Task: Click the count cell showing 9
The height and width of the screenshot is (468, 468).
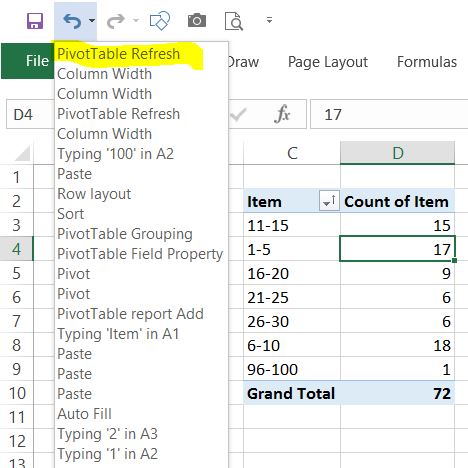Action: pos(397,273)
